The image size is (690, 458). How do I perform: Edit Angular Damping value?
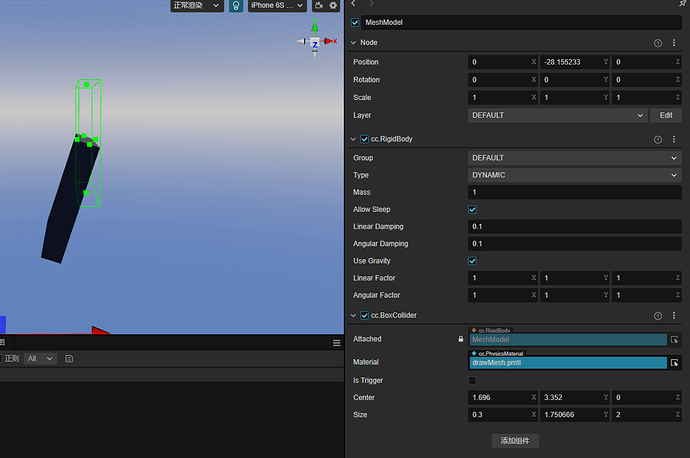[x=575, y=244]
